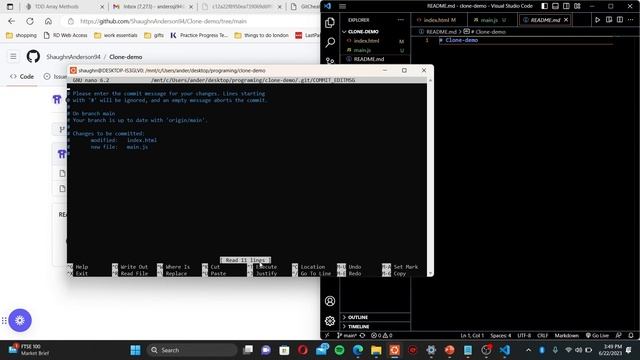
Task: Open the Accounts menu in VS Code
Action: 330,301
